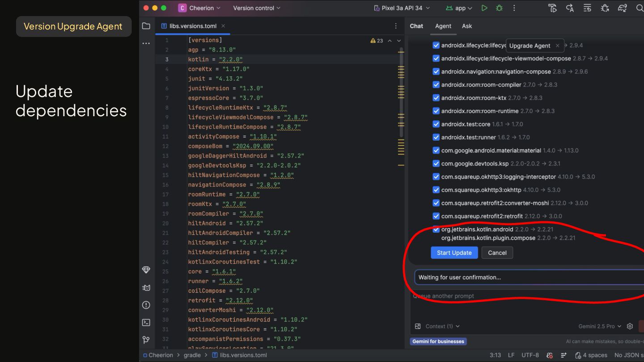Go to next highlighted warning arrow

point(399,41)
